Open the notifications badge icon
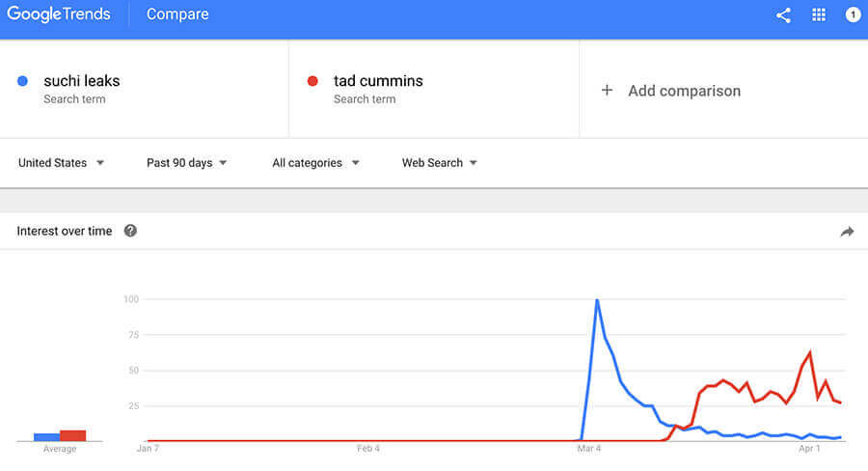Screen dimensions: 868x471 tap(854, 15)
